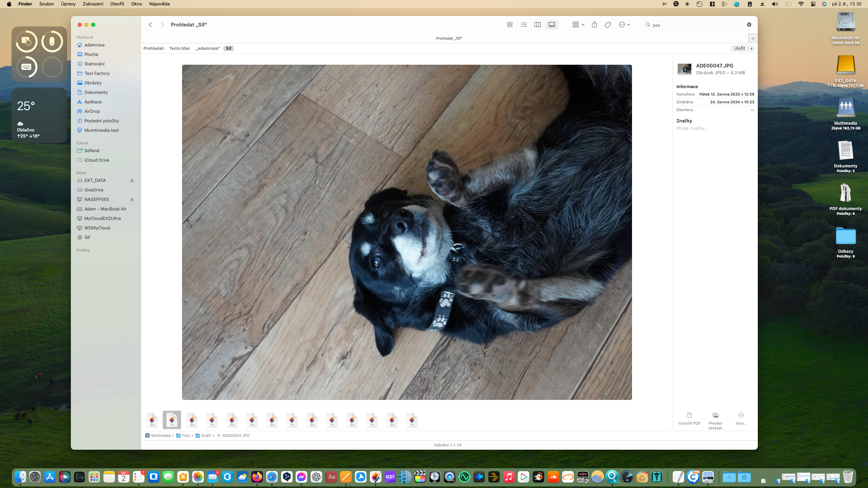868x488 pixels.
Task: Eject the NAS5FF5E5 server
Action: 132,200
